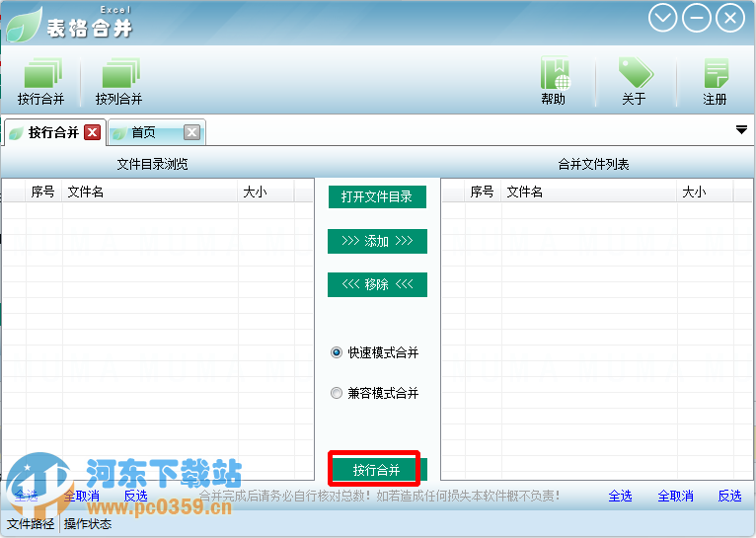756x538 pixels.
Task: Expand the tab list dropdown arrow
Action: tap(741, 129)
